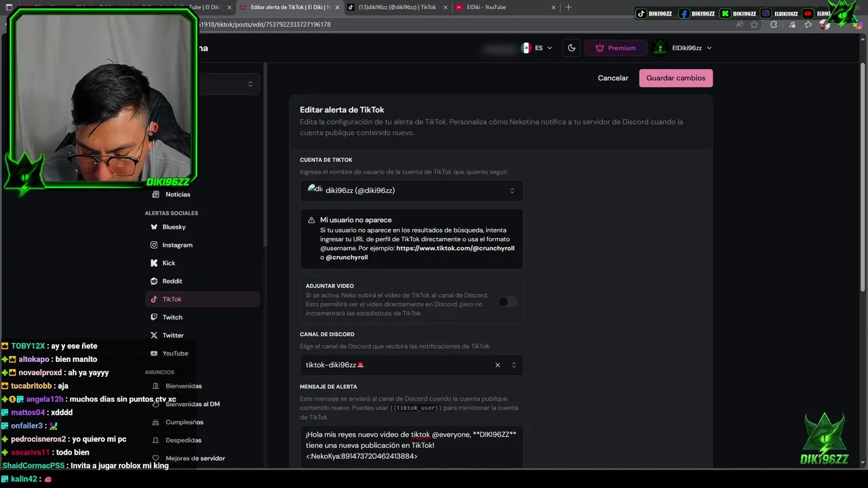Switch to the diki96zz TikTok browser tab
This screenshot has width=868, height=488.
point(397,7)
